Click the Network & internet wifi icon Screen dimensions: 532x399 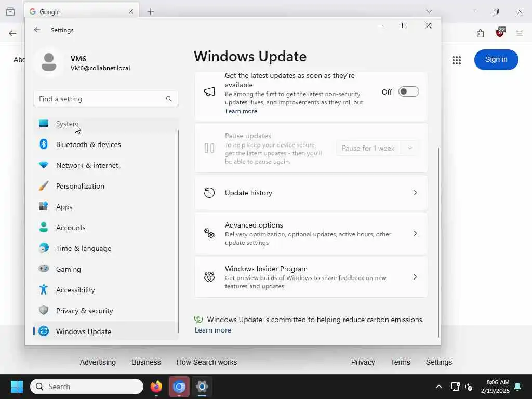44,165
